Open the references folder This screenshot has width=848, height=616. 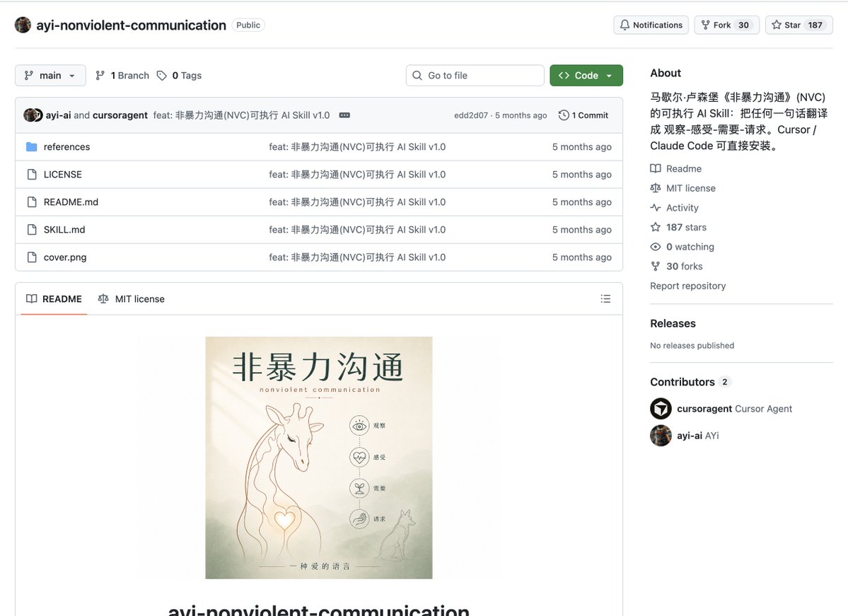click(x=67, y=146)
